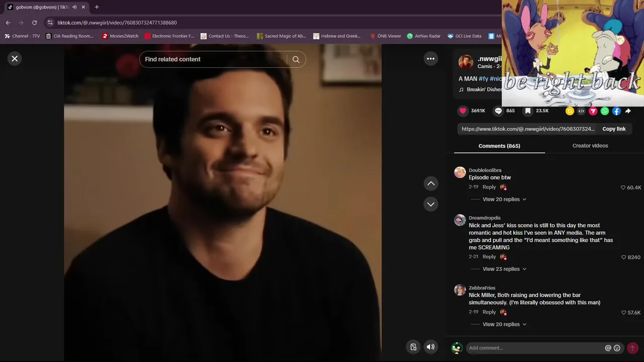
Task: Open Doubleleolibra's profile name
Action: (485, 170)
